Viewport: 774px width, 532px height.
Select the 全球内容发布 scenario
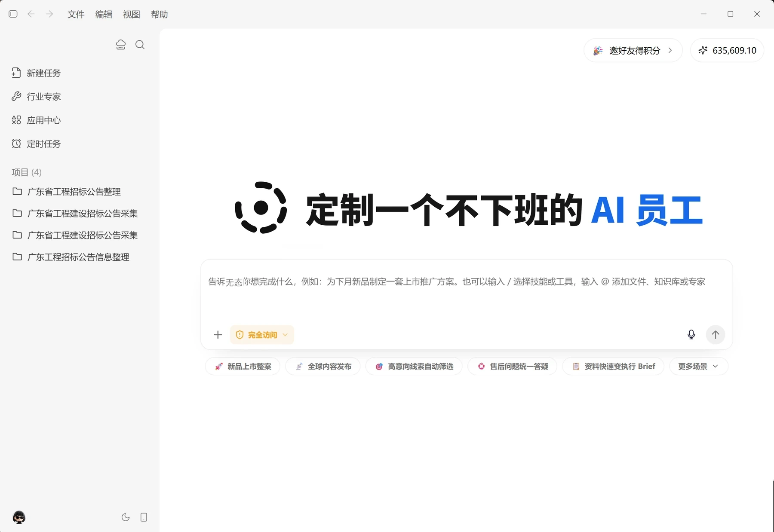[x=323, y=366]
